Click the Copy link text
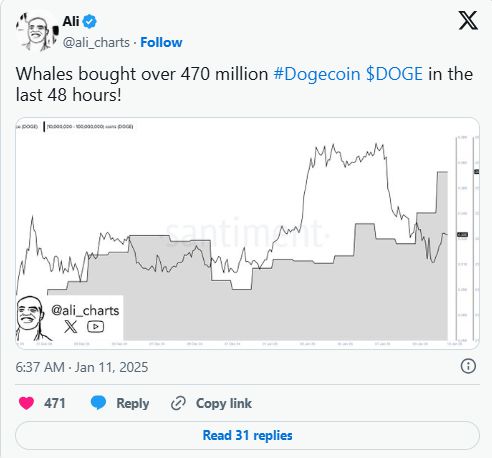The image size is (492, 458). tap(224, 403)
